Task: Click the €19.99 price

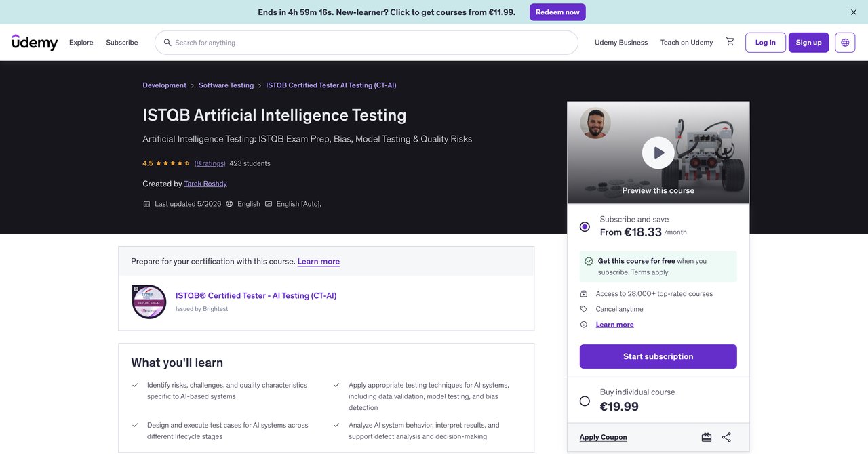Action: [x=619, y=407]
